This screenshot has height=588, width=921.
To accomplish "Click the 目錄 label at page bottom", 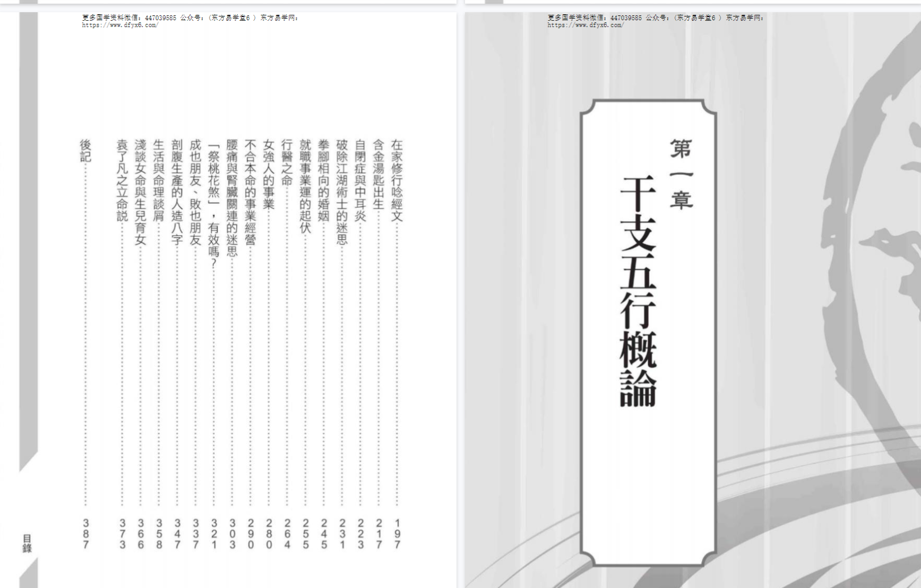I will click(x=27, y=543).
